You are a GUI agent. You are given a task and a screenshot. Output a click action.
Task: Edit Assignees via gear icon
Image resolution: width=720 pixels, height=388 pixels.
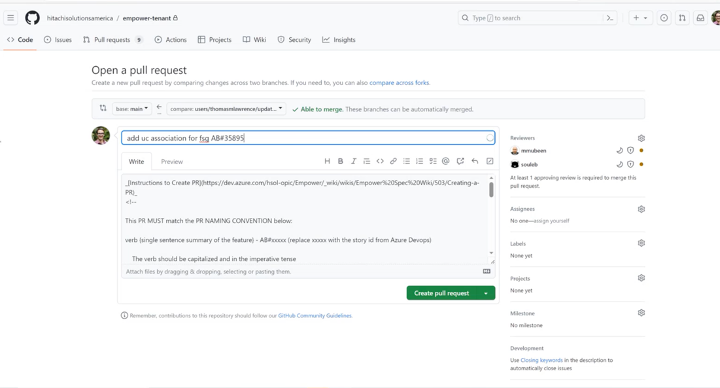coord(641,209)
